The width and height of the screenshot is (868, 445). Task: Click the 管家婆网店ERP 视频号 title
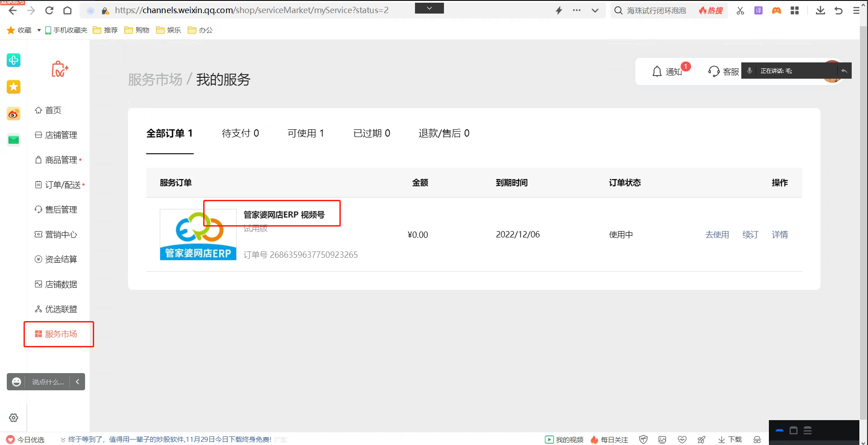pos(284,215)
